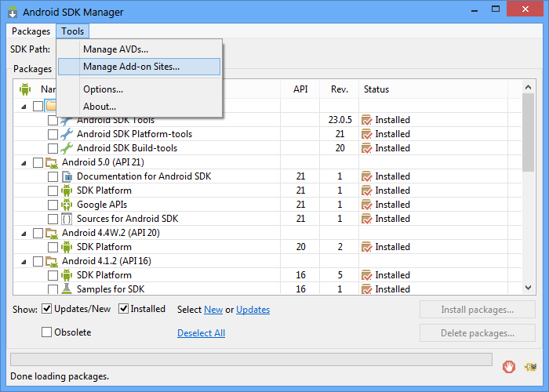Click installed status icon for Android SDK Tools
This screenshot has width=549, height=392.
[x=366, y=120]
